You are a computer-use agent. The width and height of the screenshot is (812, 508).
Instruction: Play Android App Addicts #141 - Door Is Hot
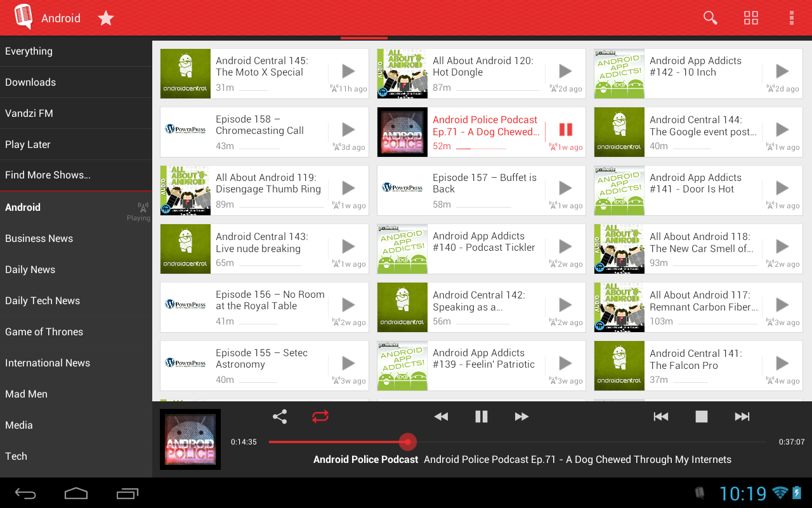(x=782, y=188)
